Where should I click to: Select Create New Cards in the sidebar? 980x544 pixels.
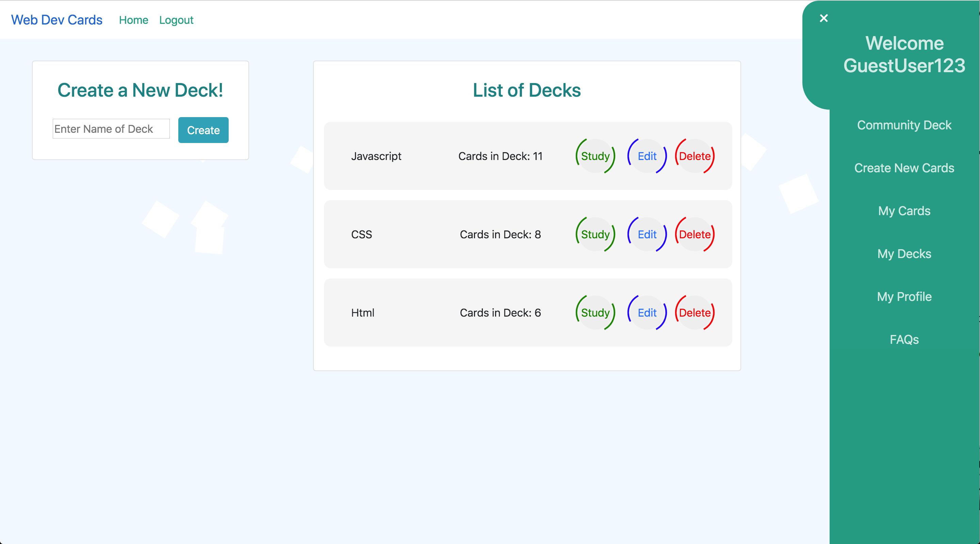[904, 168]
